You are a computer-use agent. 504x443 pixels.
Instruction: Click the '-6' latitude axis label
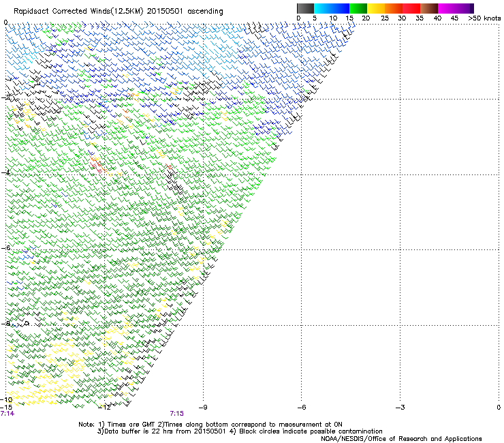coord(5,248)
